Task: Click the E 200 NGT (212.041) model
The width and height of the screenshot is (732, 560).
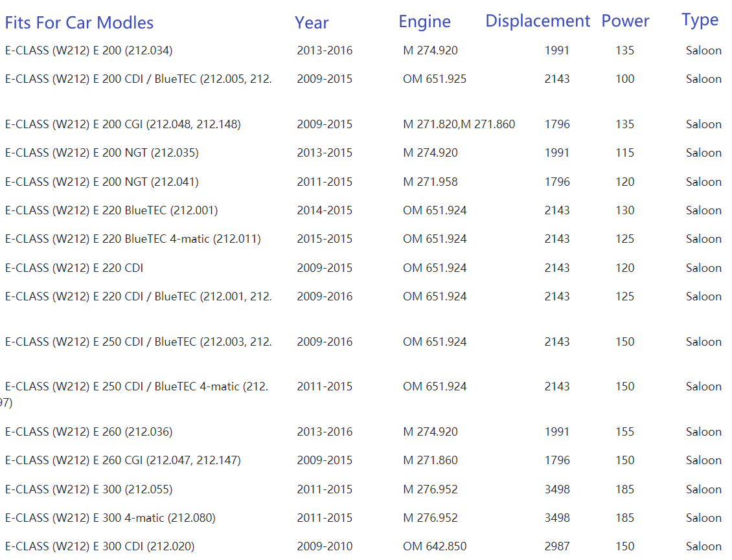Action: click(102, 182)
